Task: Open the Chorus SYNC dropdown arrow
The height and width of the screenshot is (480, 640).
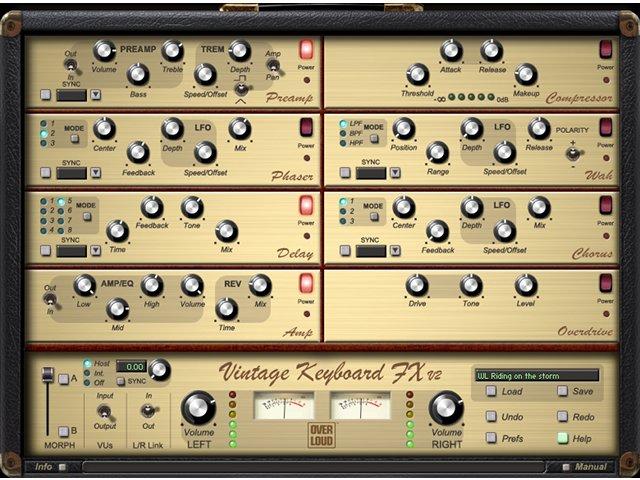Action: (395, 250)
